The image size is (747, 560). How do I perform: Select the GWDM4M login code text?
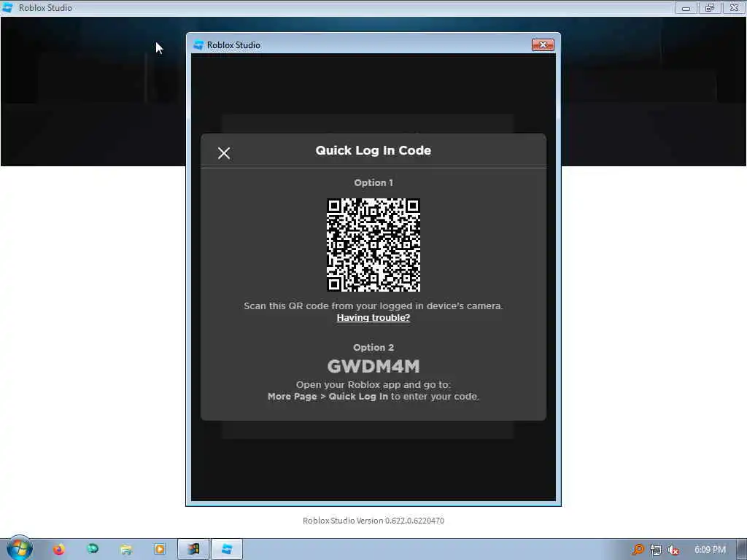[x=373, y=366]
